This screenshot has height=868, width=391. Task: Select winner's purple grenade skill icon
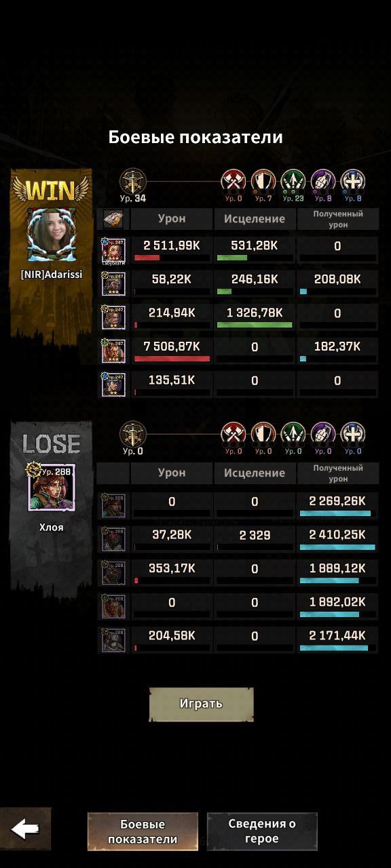[323, 182]
